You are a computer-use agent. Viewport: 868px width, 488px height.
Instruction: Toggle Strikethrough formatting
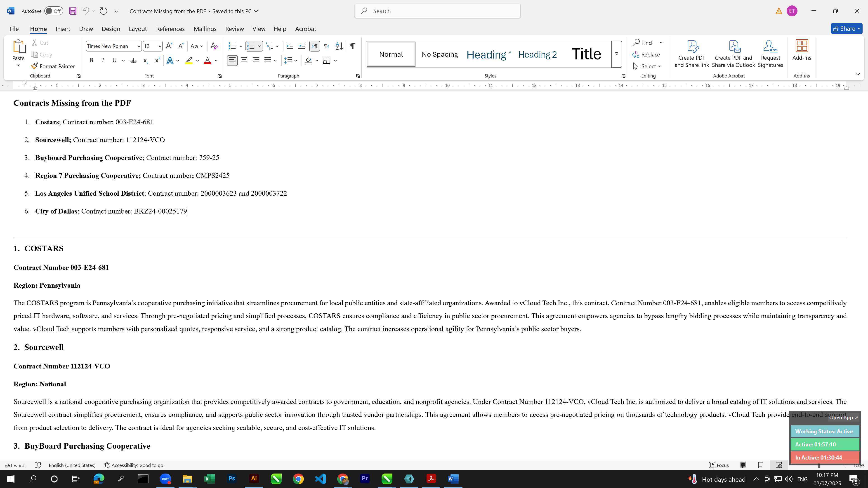(133, 61)
